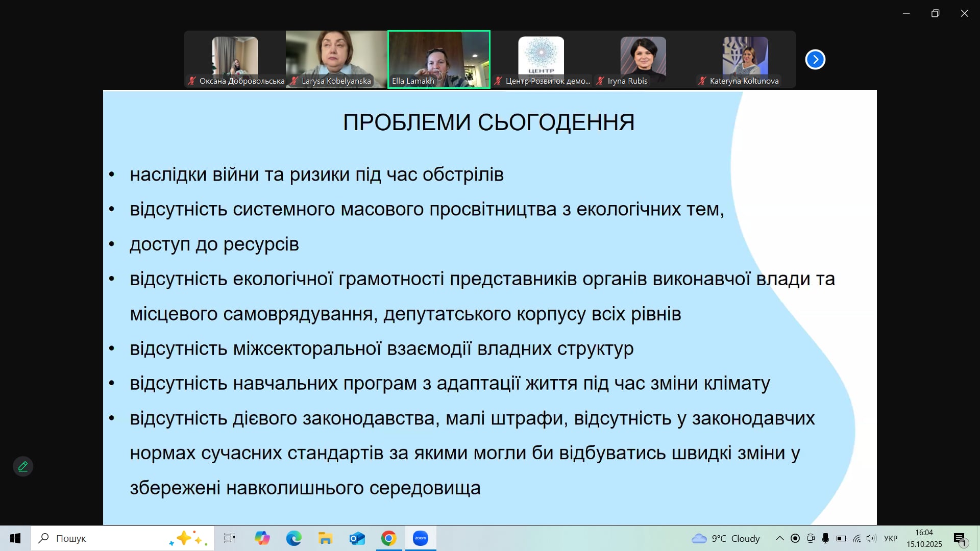Click microphone icon in system tray
The height and width of the screenshot is (551, 980).
[825, 538]
